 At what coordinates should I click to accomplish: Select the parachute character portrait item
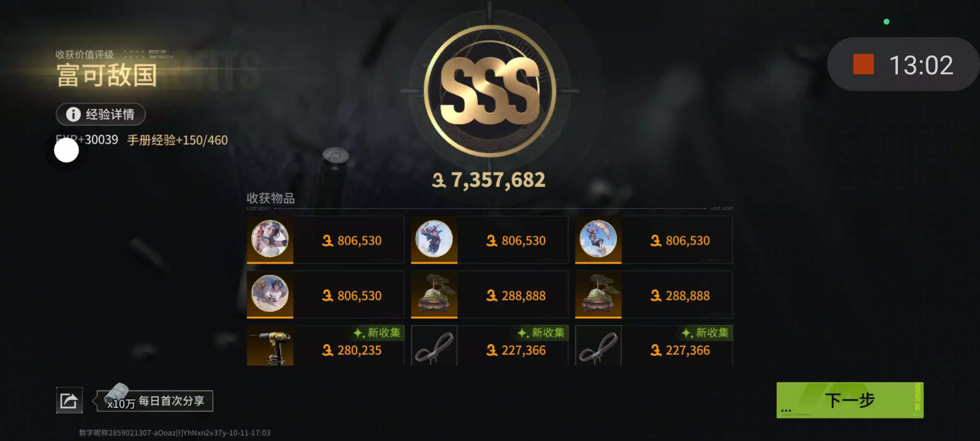coord(598,239)
